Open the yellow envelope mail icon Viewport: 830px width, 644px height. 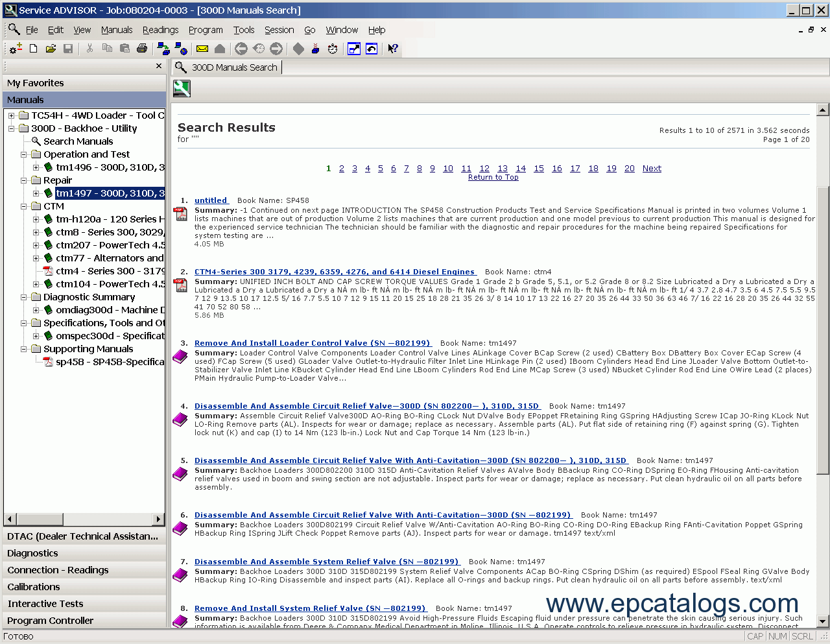click(202, 49)
